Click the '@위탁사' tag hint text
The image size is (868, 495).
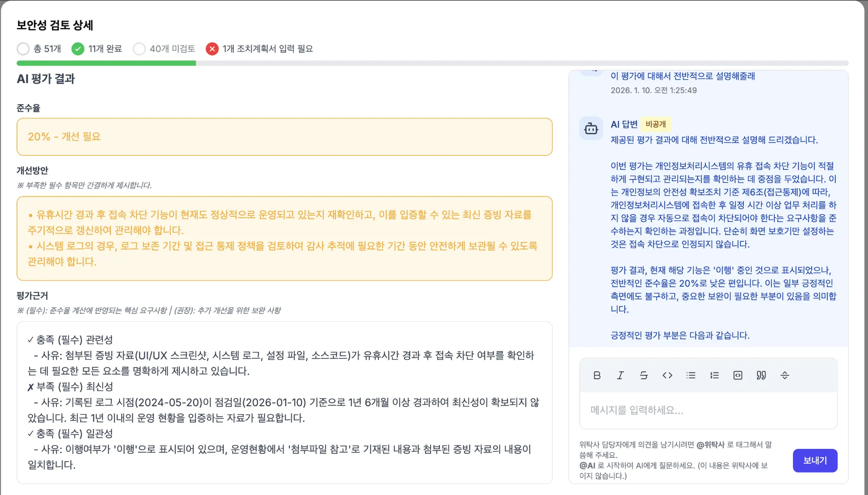(x=710, y=445)
